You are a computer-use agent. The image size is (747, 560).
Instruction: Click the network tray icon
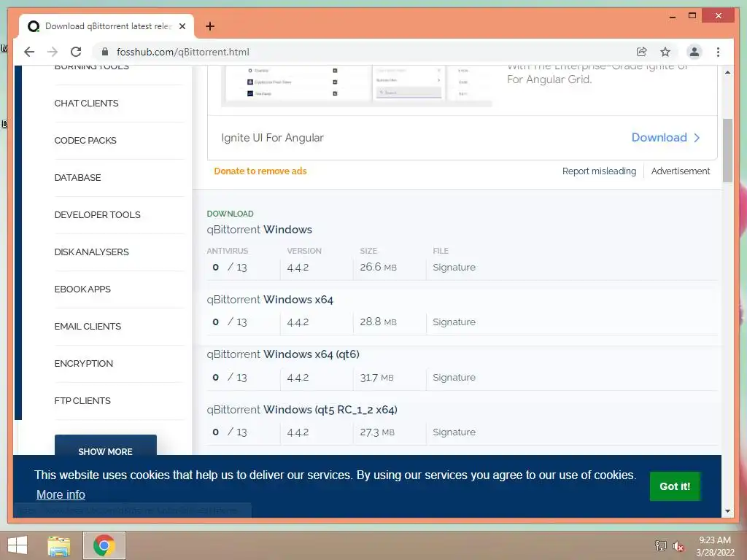click(661, 545)
